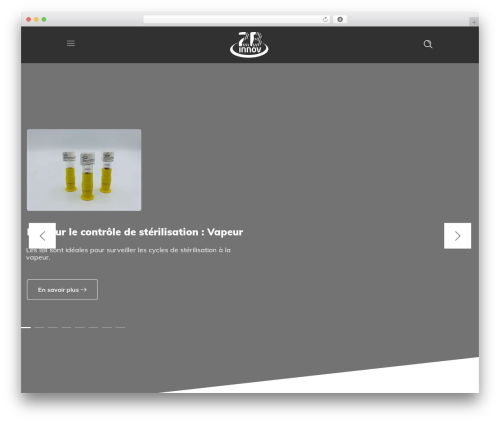The image size is (500, 423).
Task: Open the yellow vials product image
Action: tap(84, 170)
